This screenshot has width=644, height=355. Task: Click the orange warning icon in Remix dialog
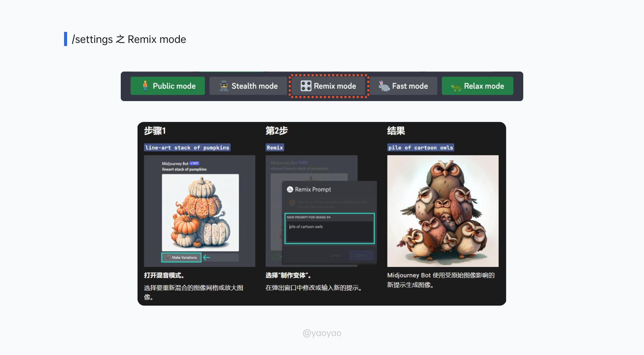pyautogui.click(x=292, y=203)
